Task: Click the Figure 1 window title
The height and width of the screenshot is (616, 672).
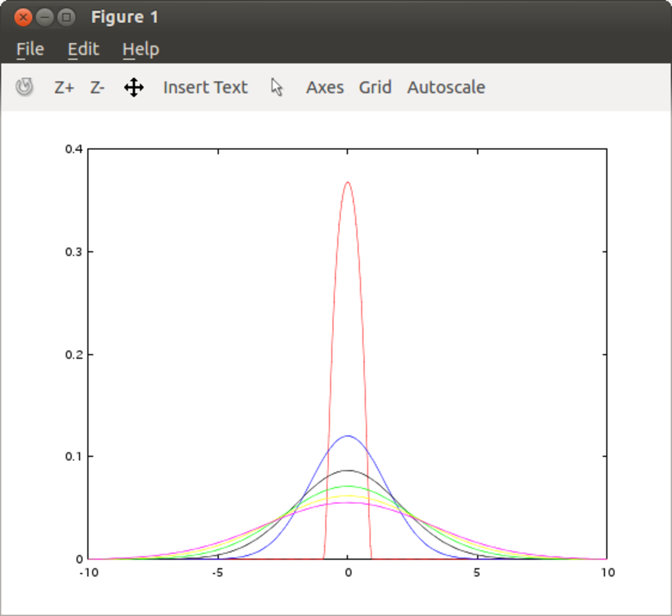Action: [x=125, y=17]
